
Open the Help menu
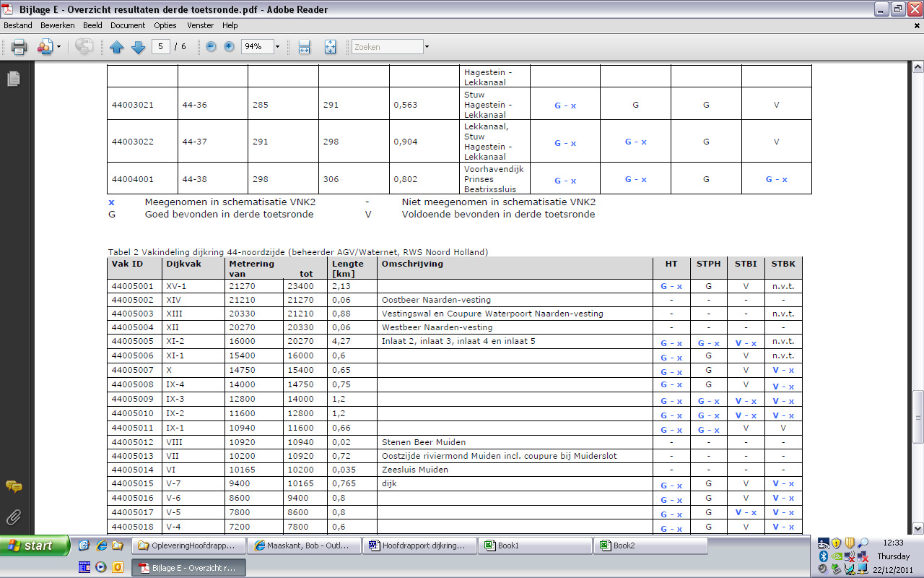pos(230,25)
